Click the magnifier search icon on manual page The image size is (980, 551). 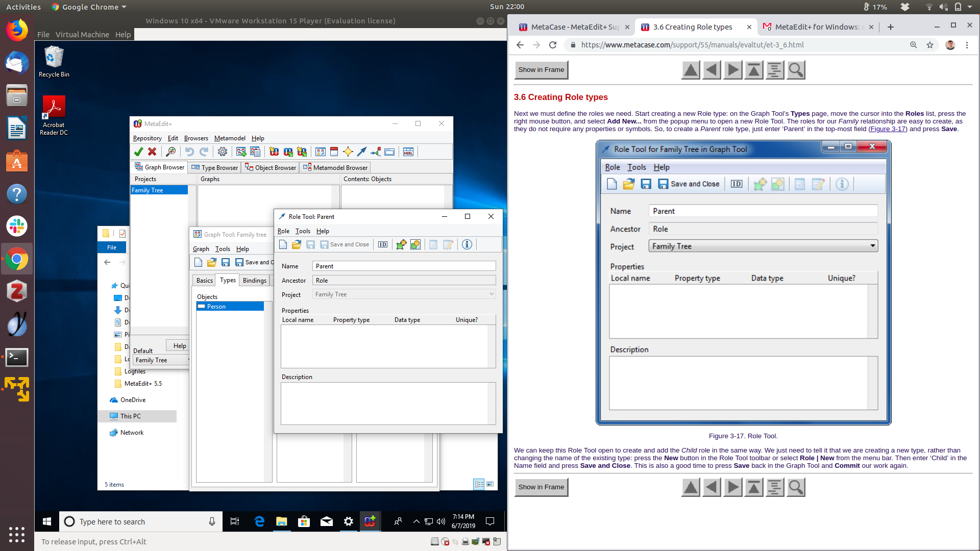(x=796, y=70)
